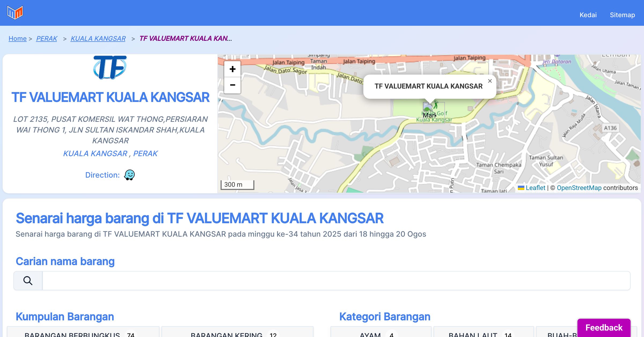Viewport: 644px width, 337px height.
Task: Click PERAK link below the address
Action: 145,153
